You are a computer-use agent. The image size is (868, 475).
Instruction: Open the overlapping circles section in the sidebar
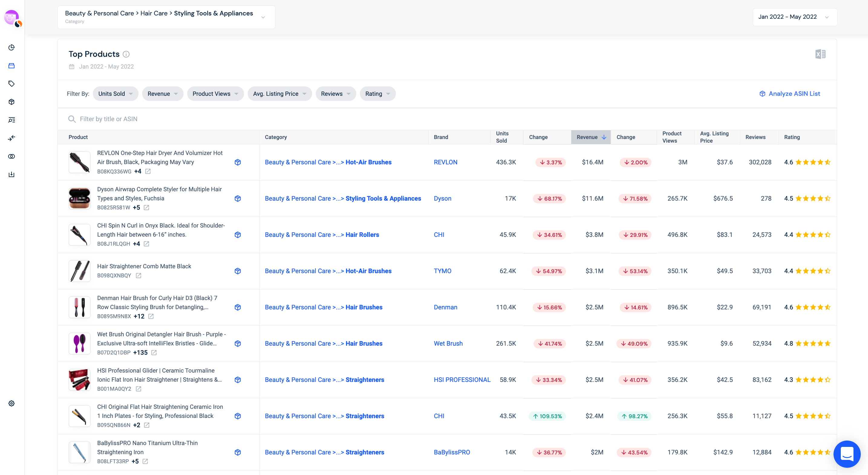click(11, 156)
